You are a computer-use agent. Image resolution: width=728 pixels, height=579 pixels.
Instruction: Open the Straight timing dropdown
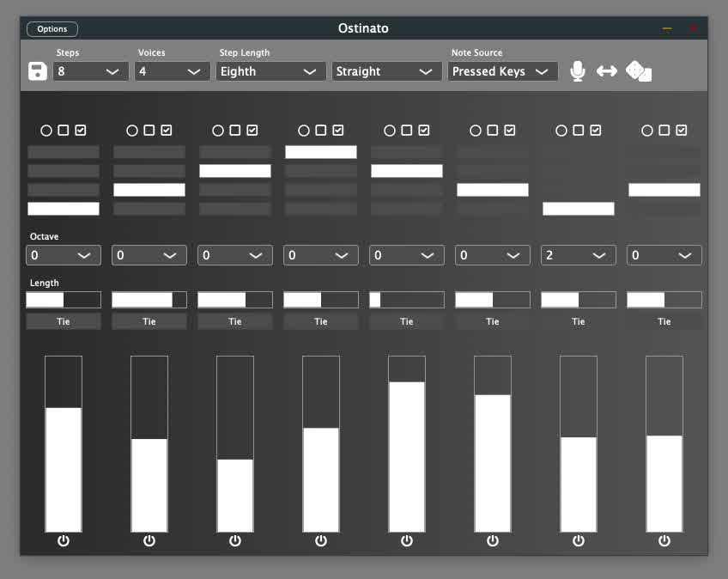point(386,71)
